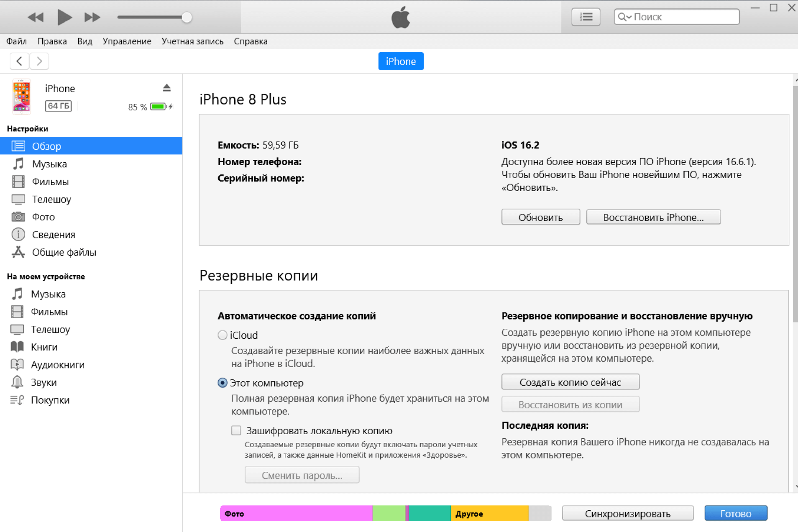798x532 pixels.
Task: Open the Управление menu
Action: (127, 41)
